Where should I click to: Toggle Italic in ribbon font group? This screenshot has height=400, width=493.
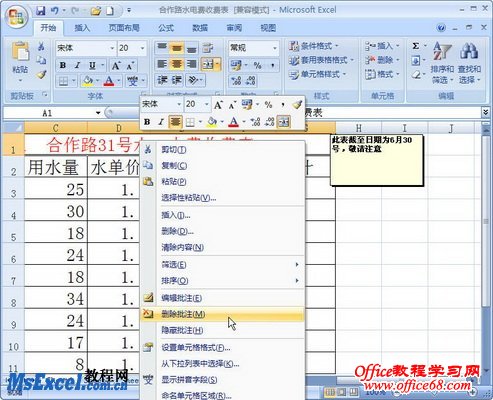point(77,65)
